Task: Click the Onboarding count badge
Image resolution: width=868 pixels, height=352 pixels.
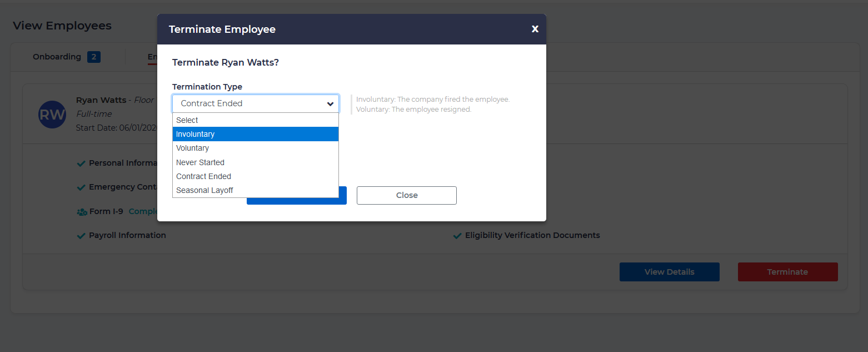Action: click(94, 57)
